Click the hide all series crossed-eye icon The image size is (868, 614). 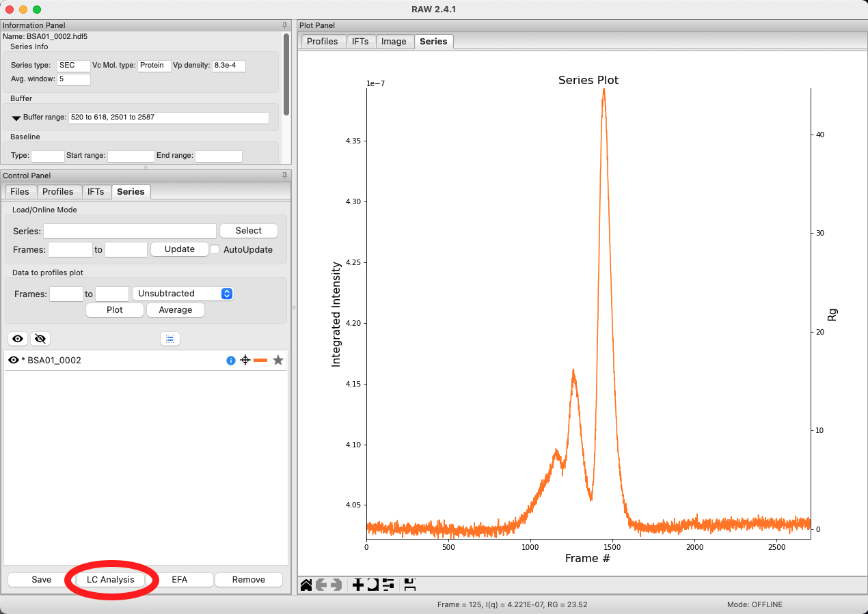pos(40,339)
